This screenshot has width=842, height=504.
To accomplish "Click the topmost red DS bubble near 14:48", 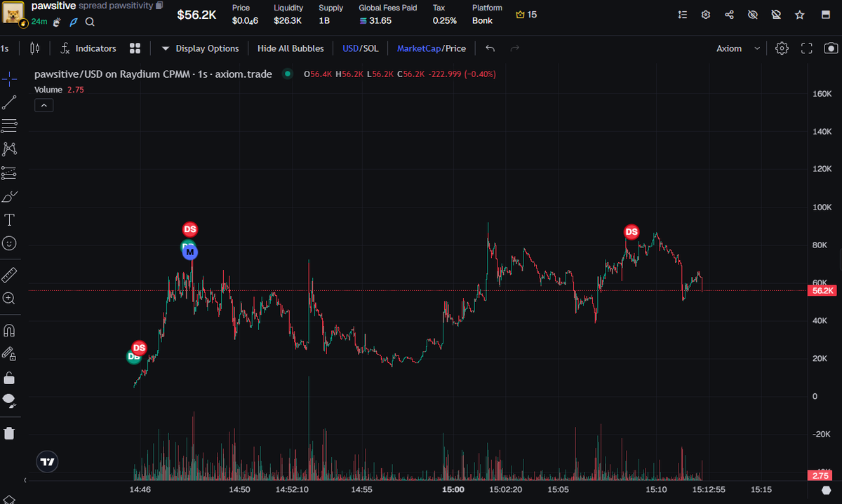I will pos(190,229).
